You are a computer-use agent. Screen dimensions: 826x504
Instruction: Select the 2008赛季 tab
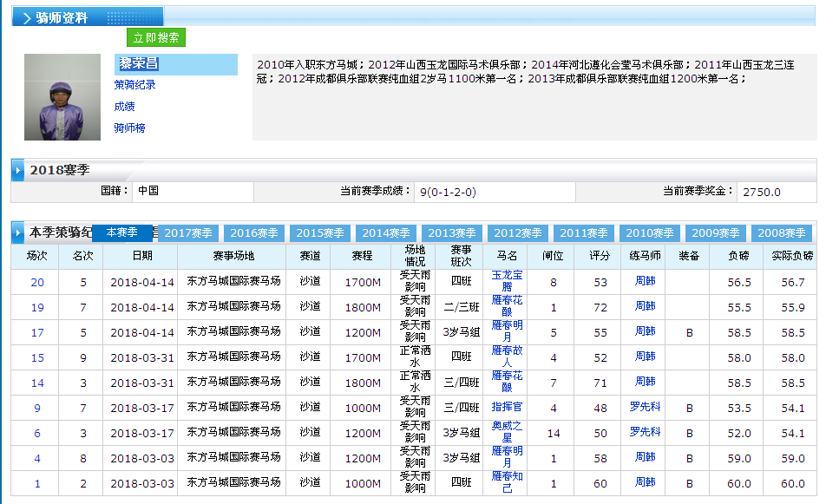(782, 233)
